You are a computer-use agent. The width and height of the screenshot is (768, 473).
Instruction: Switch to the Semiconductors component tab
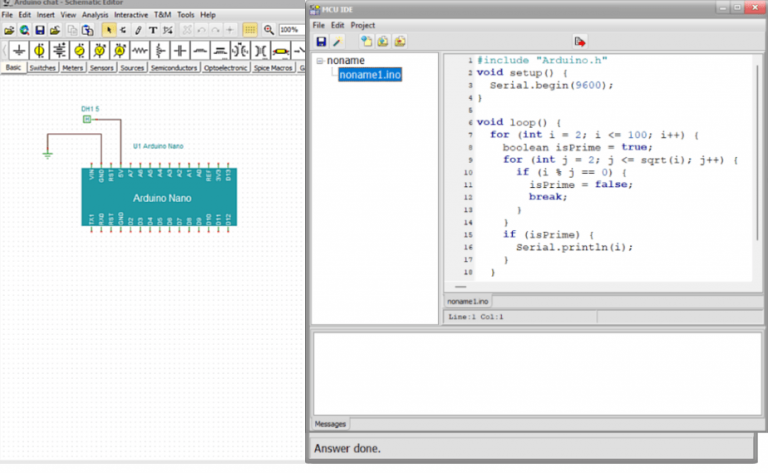coord(174,68)
